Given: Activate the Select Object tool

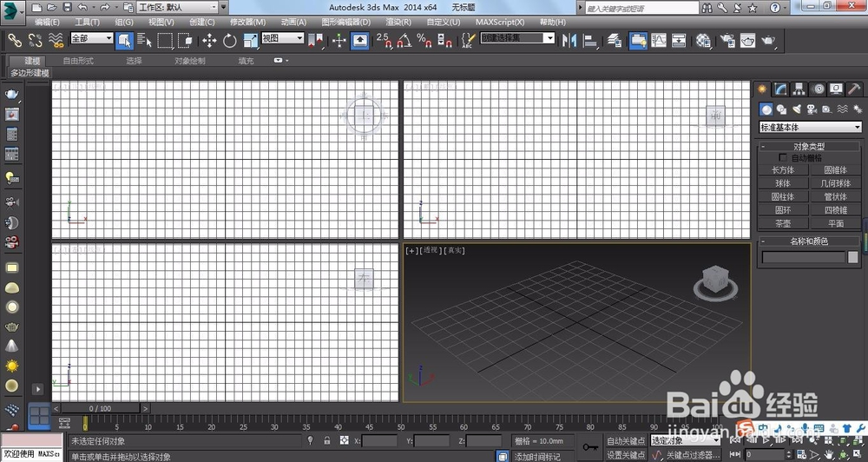Looking at the screenshot, I should pos(124,41).
